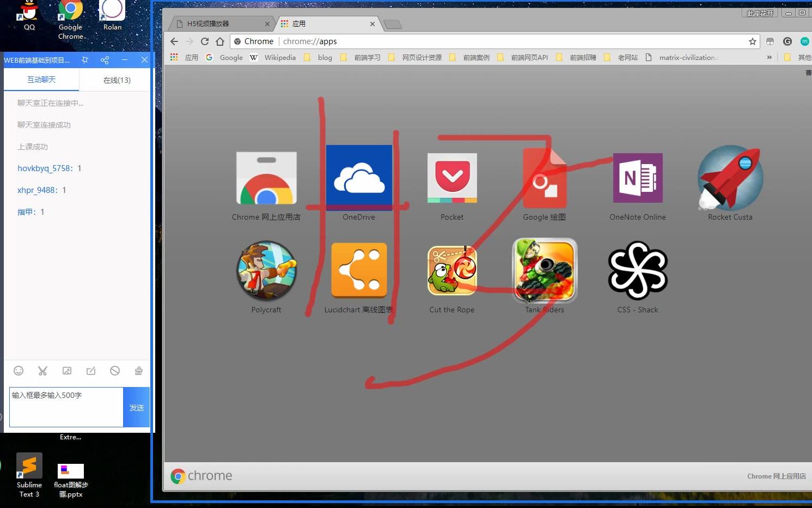Expand the 前端学习 bookmark folder
Screen dimensions: 812x508
click(360, 57)
